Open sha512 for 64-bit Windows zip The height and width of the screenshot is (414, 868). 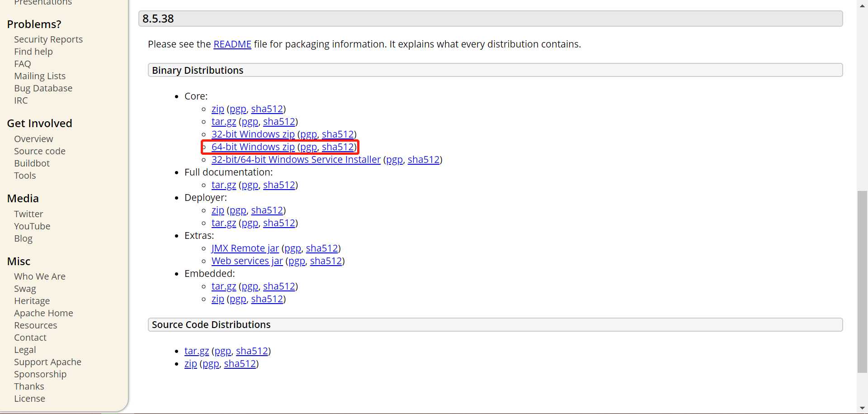coord(338,147)
